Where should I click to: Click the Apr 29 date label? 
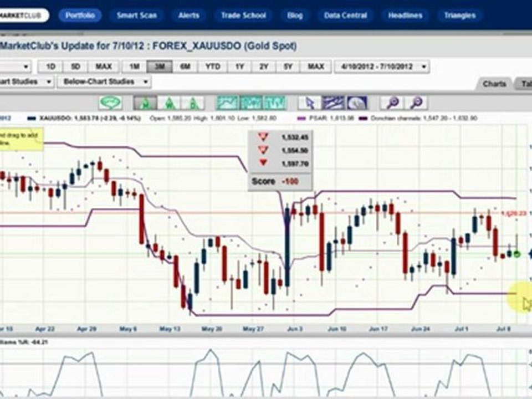[x=86, y=329]
